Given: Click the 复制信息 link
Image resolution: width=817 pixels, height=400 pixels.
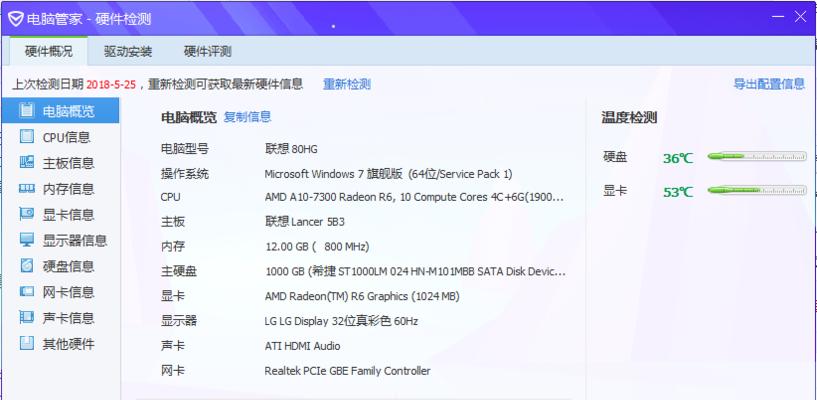Looking at the screenshot, I should tap(247, 117).
